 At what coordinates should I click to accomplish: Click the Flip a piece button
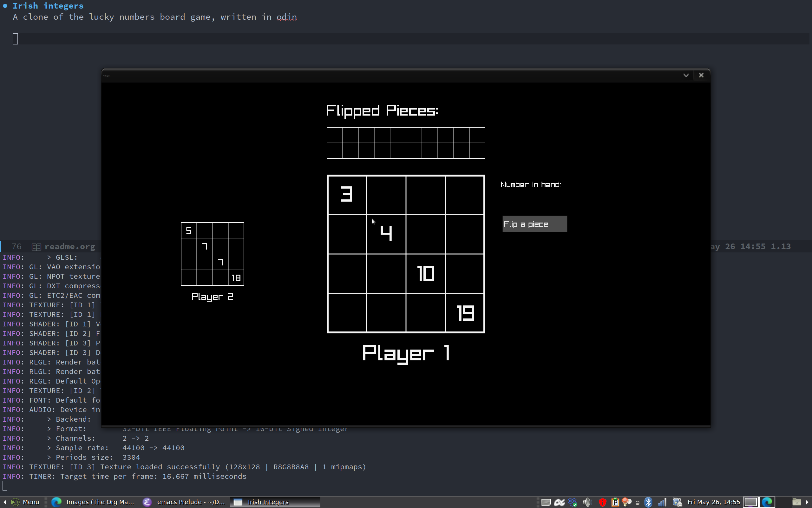(534, 224)
